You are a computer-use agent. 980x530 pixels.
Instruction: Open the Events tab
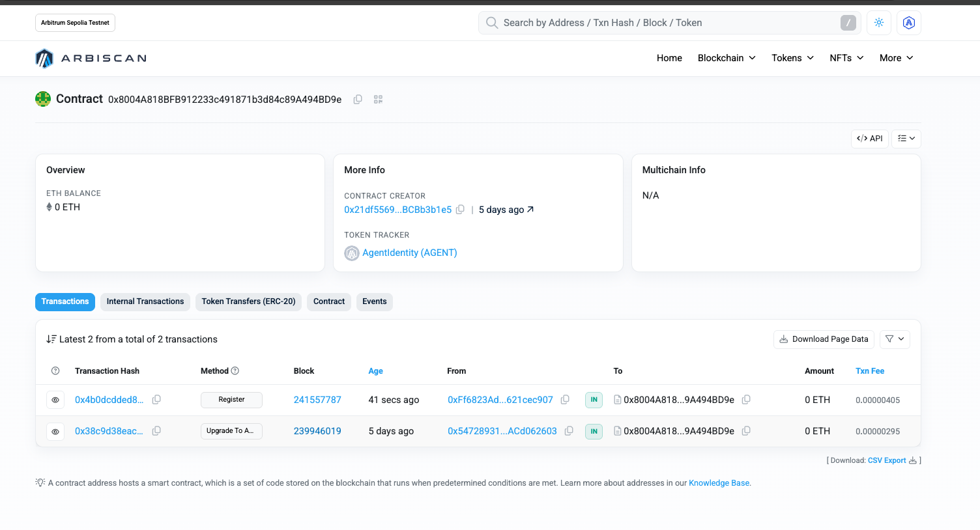[x=374, y=301]
